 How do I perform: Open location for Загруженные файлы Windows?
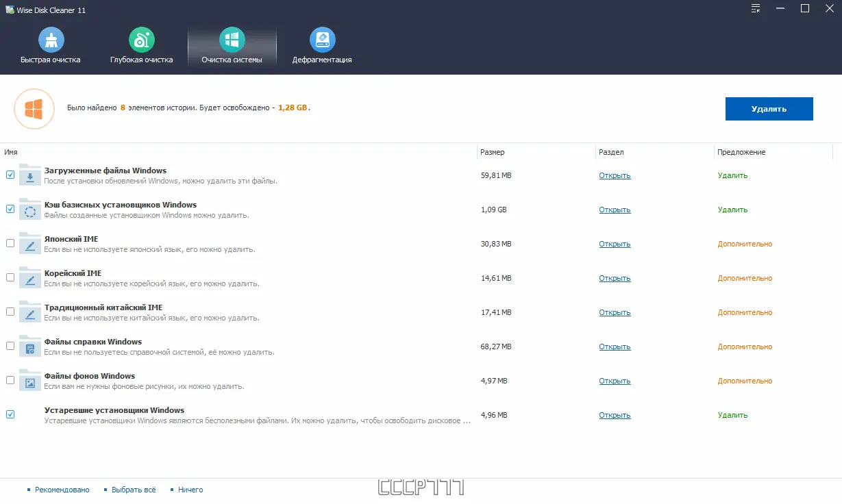(615, 175)
